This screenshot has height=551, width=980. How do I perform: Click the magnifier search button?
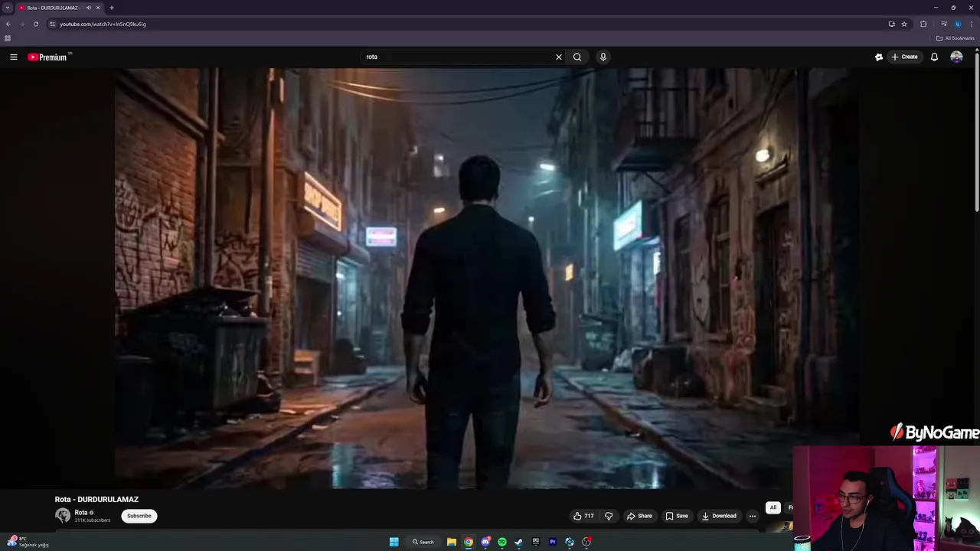click(577, 57)
